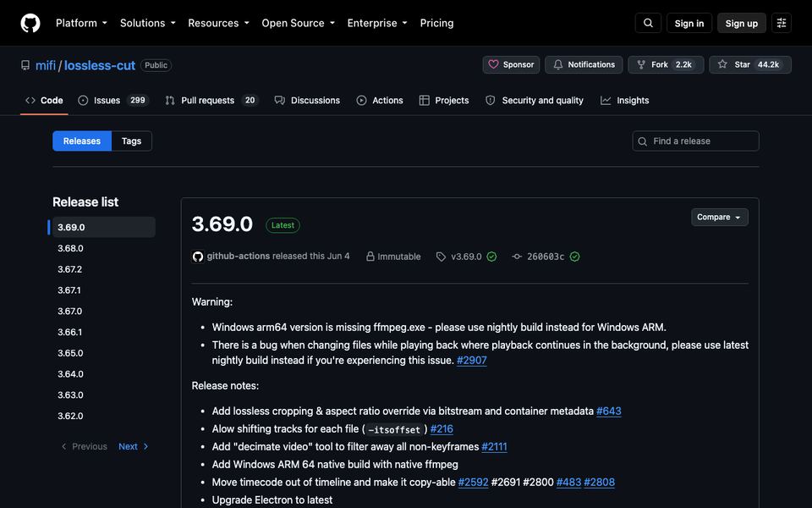Click the green verified check after v3.69.0
This screenshot has width=812, height=508.
[x=492, y=257]
